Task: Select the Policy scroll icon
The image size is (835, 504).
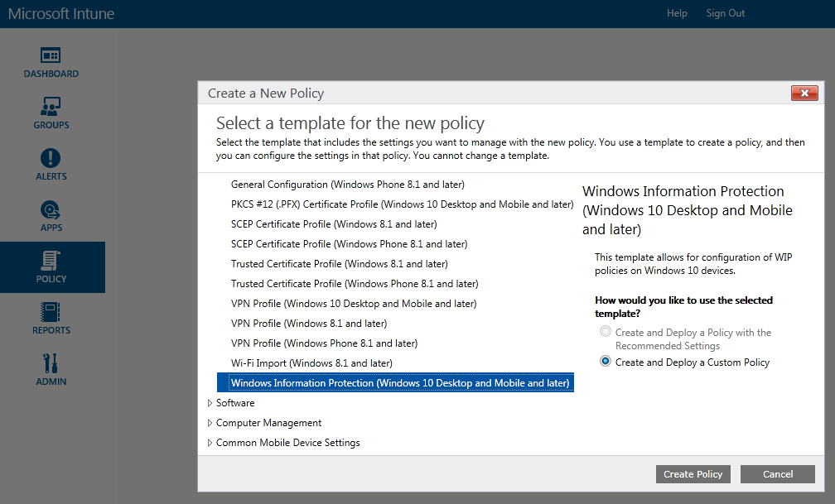Action: pyautogui.click(x=51, y=261)
